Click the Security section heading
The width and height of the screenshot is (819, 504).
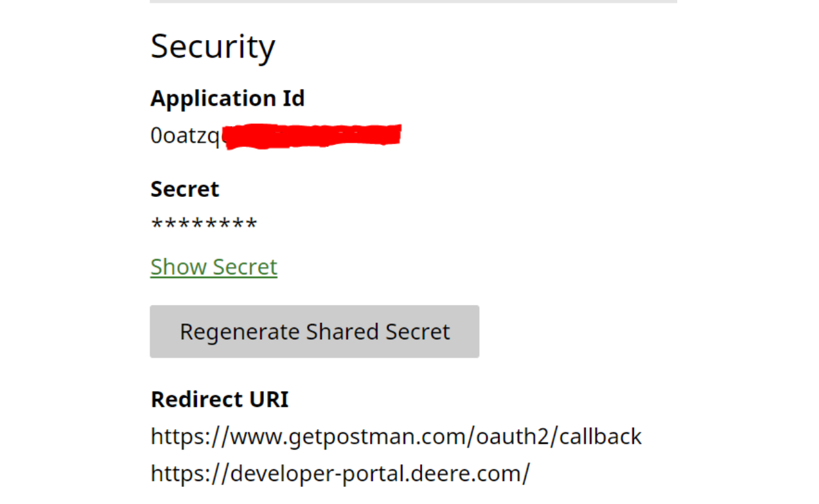pyautogui.click(x=213, y=47)
